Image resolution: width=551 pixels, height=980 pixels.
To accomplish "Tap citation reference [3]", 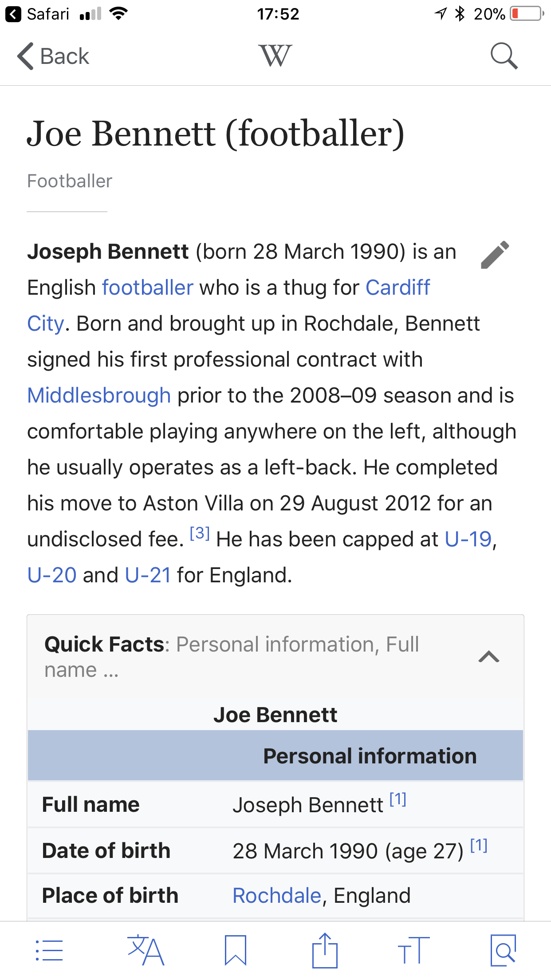I will pyautogui.click(x=200, y=533).
